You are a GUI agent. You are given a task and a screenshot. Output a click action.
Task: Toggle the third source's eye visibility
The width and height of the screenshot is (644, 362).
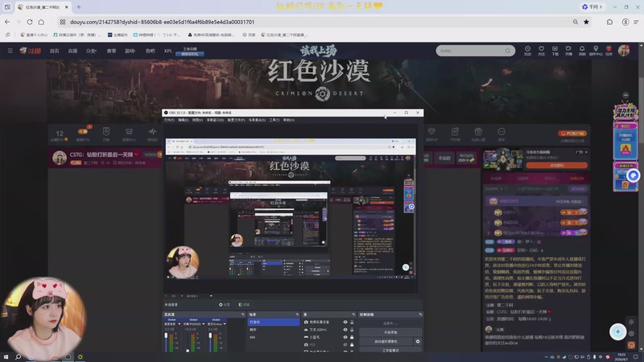345,337
